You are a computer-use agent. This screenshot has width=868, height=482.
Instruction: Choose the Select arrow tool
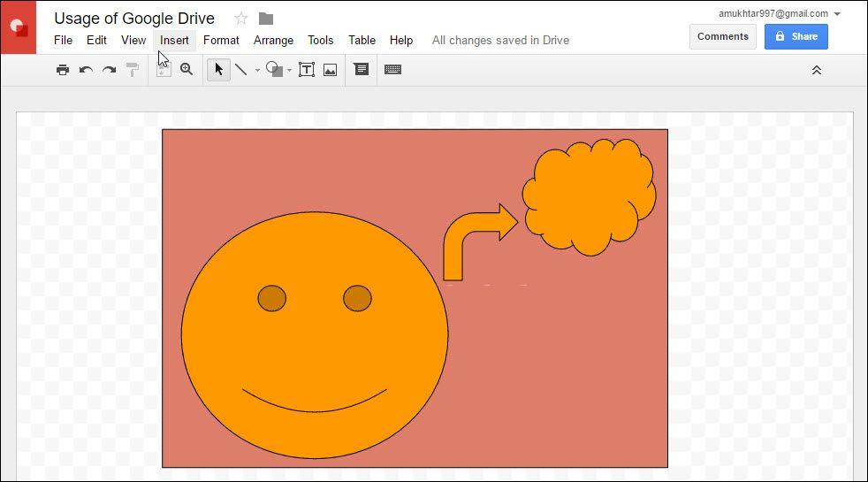pos(218,70)
